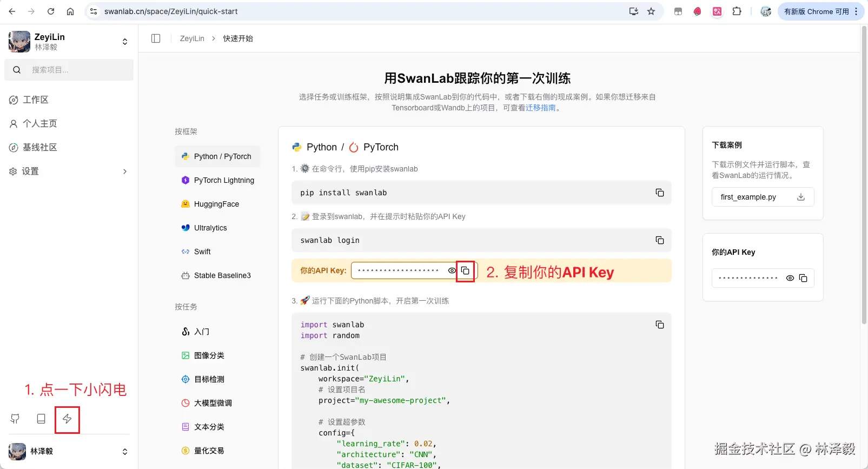Click the browser address bar URL

(x=171, y=11)
